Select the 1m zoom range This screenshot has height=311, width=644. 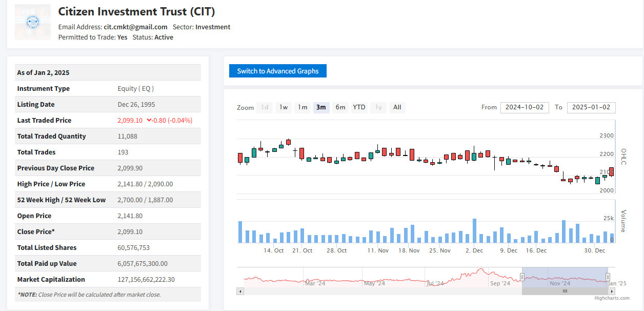pos(303,107)
